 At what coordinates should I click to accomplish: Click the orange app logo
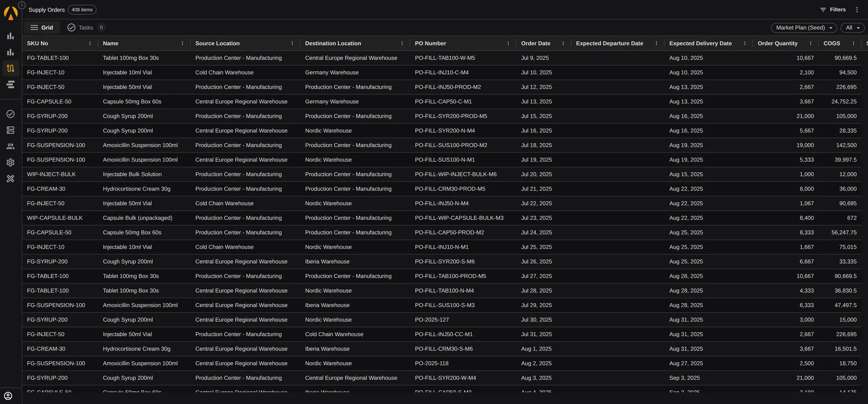10,13
